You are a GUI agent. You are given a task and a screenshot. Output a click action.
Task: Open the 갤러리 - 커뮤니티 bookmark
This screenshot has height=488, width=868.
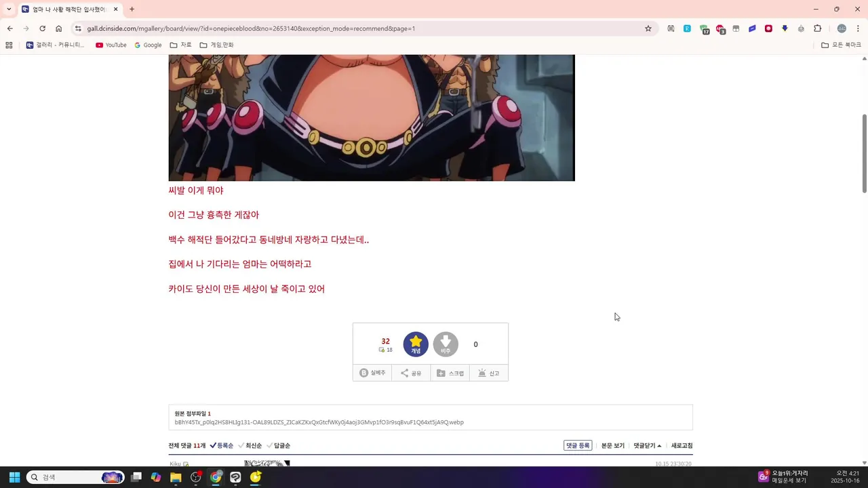click(x=55, y=45)
